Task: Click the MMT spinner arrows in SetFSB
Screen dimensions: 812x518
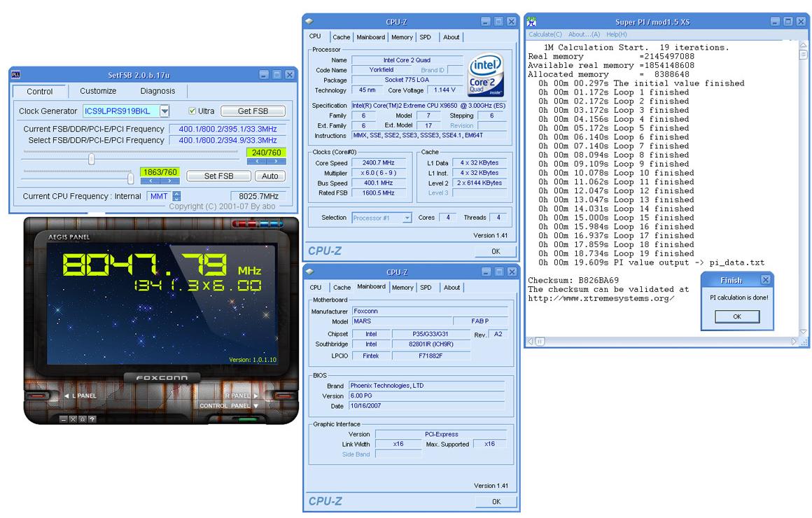Action: click(176, 196)
